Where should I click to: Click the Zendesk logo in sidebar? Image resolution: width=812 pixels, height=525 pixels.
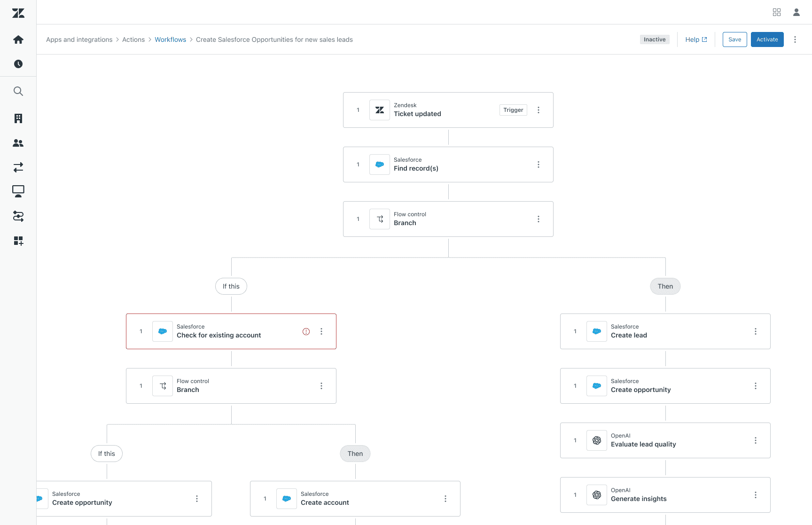[18, 13]
